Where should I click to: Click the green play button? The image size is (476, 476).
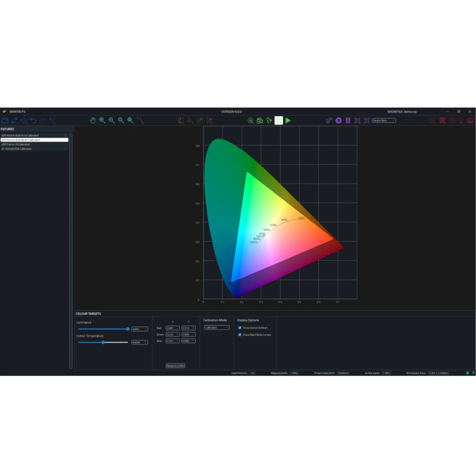point(288,120)
